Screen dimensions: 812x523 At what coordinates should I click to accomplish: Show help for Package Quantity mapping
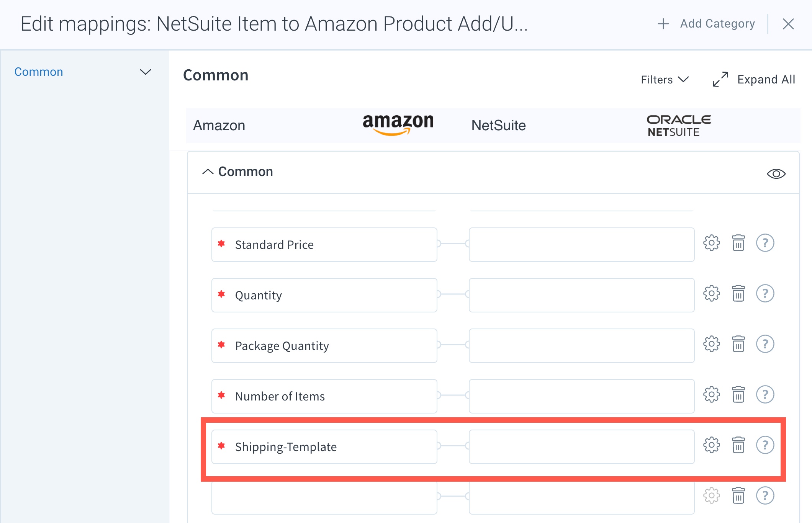point(765,344)
